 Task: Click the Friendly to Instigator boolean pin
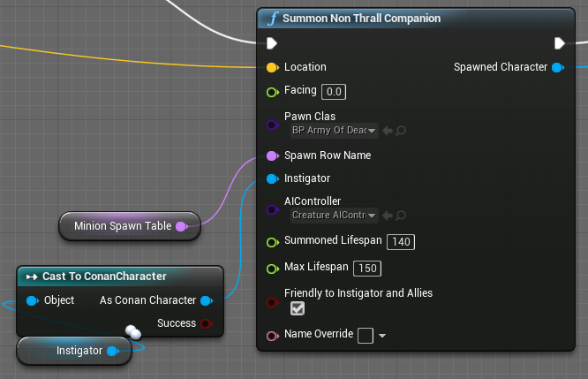(x=272, y=302)
